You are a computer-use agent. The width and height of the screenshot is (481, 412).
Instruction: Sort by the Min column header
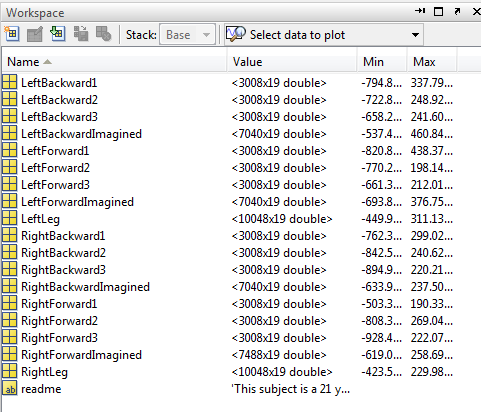click(383, 62)
